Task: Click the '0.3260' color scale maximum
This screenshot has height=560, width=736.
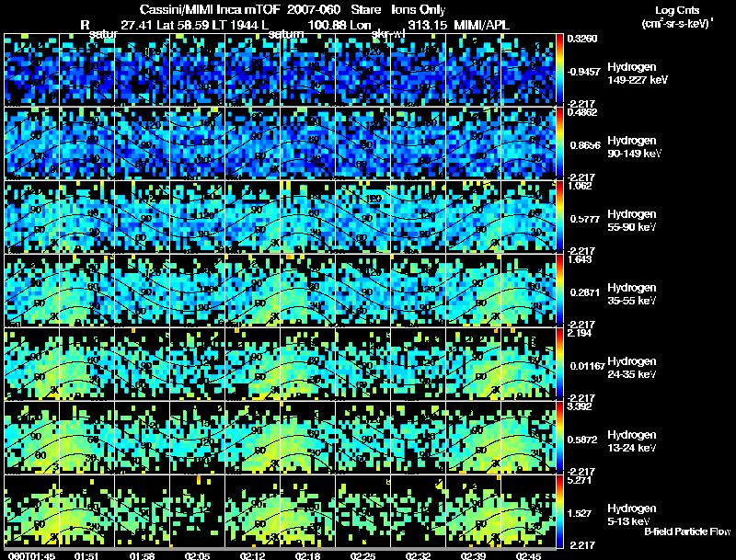Action: (582, 39)
